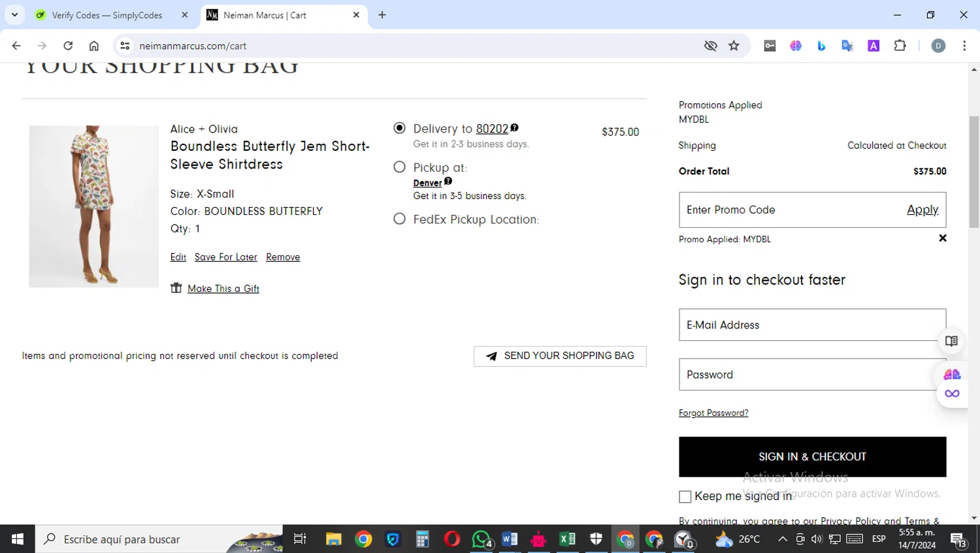Click the purple infinity floating extension icon
The image size is (980, 553).
click(952, 393)
